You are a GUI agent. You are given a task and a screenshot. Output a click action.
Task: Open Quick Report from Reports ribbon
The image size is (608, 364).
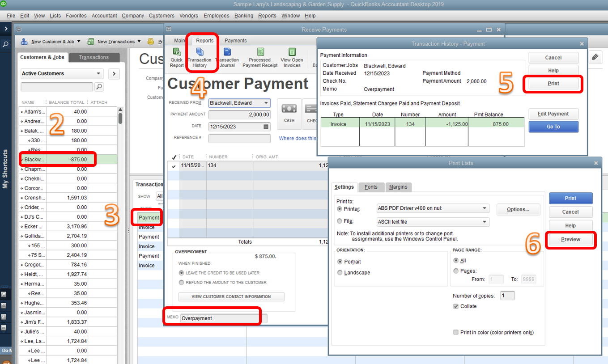pos(176,57)
